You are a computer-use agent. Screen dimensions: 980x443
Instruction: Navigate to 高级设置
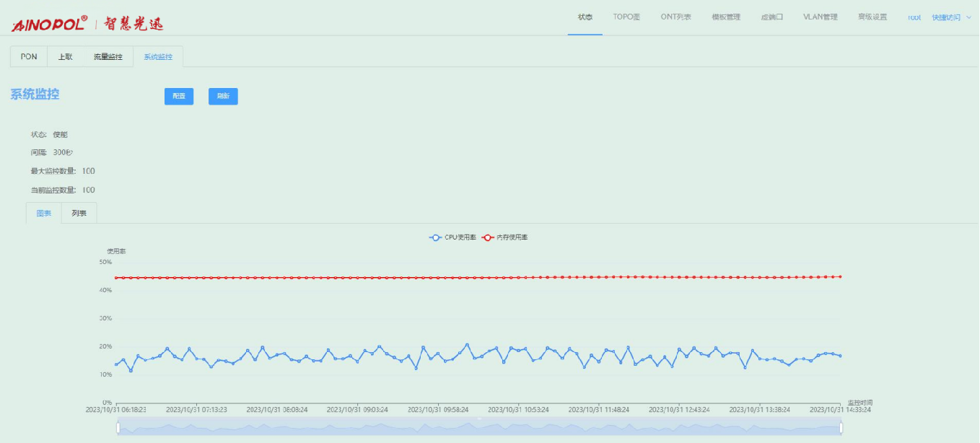[872, 17]
